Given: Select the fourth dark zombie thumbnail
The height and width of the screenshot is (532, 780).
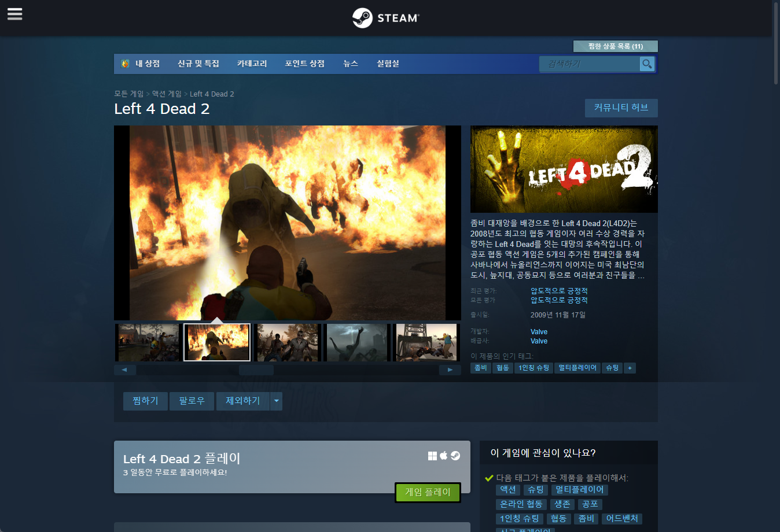Looking at the screenshot, I should pos(356,342).
